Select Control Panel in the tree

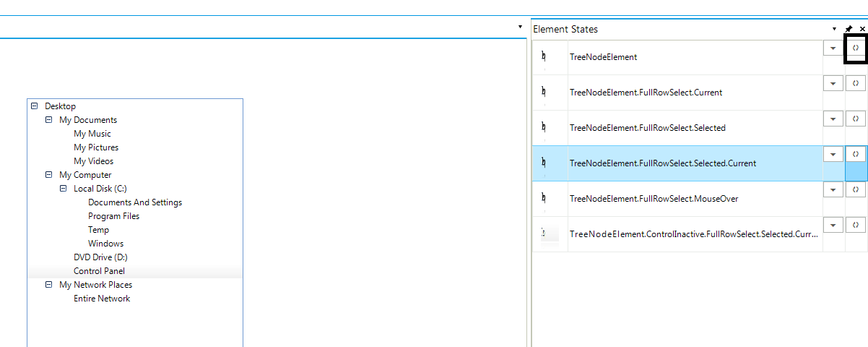coord(99,271)
